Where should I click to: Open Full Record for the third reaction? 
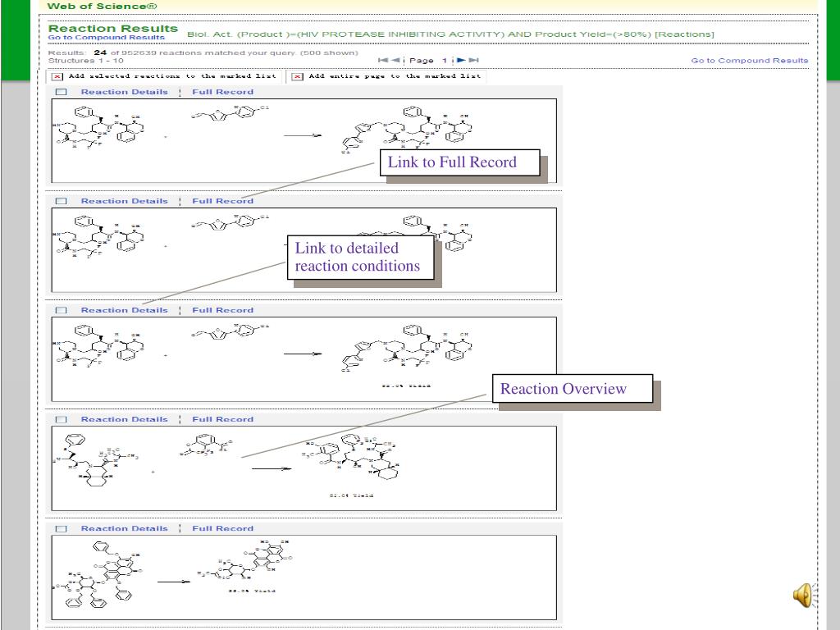(223, 310)
